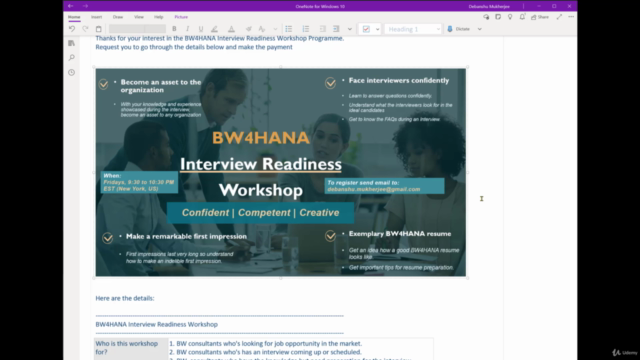Open the search magnifier in sidebar
Screen dimensions: 640x360
72,58
